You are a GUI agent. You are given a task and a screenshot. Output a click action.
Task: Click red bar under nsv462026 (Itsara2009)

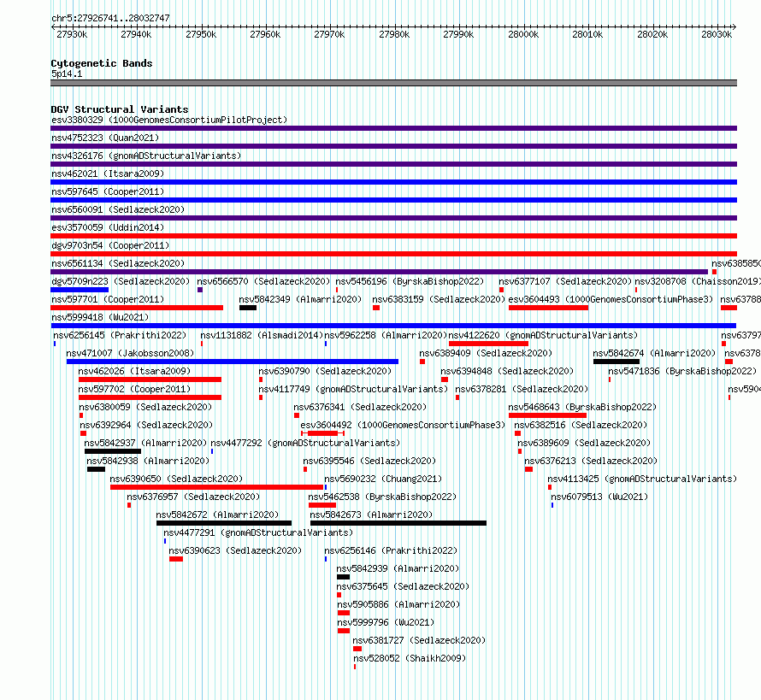[x=150, y=379]
